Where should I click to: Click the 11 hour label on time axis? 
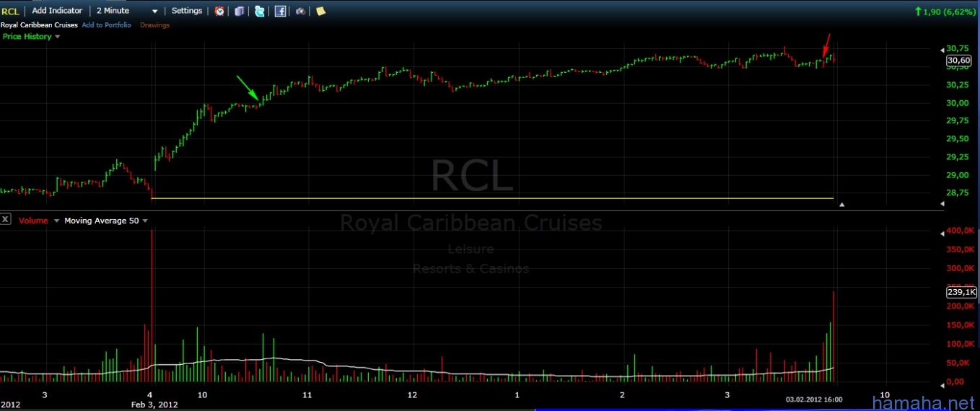coord(307,395)
